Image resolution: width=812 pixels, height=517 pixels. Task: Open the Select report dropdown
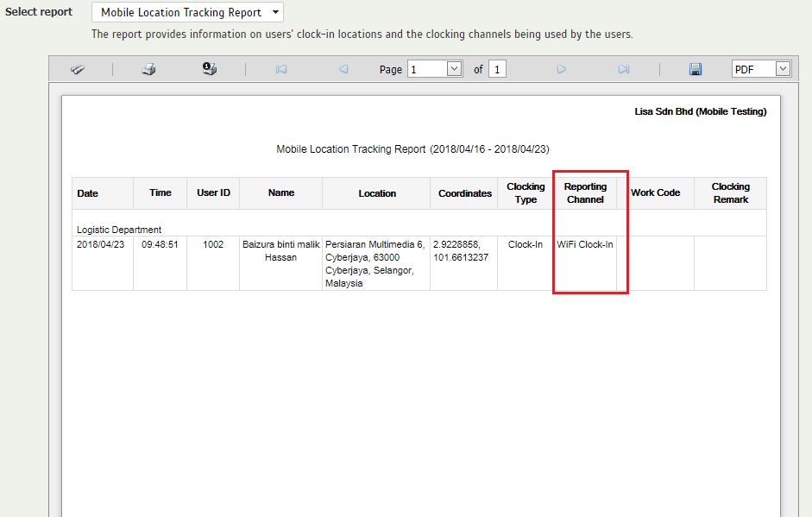[x=187, y=12]
